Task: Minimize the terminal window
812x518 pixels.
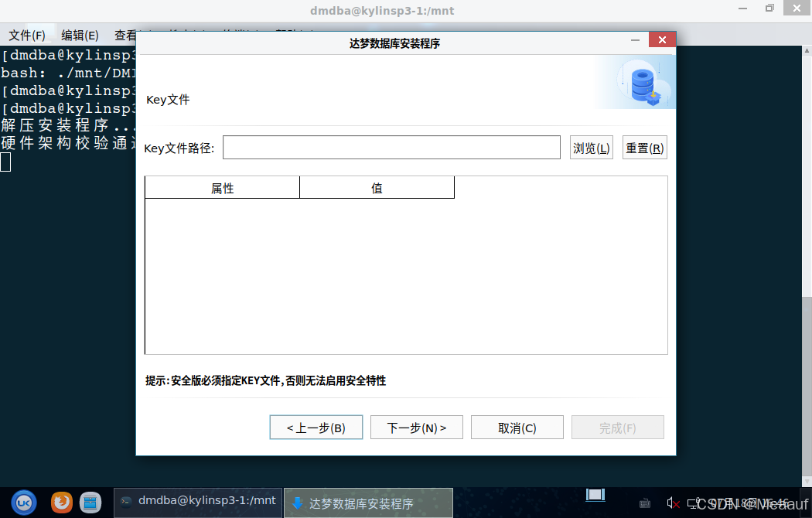Action: click(742, 9)
